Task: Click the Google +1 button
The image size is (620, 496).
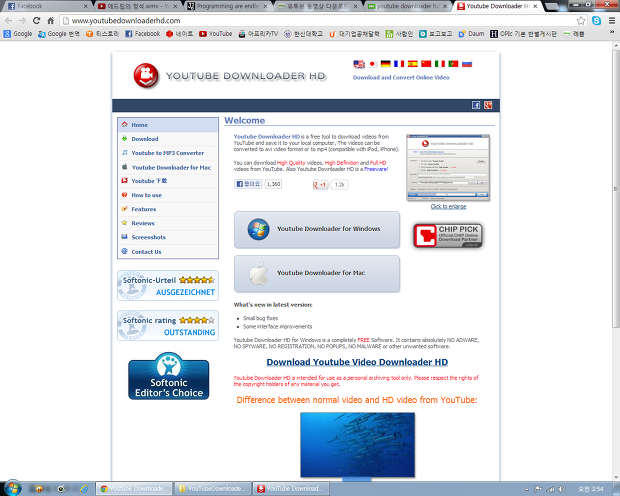Action: pos(321,185)
